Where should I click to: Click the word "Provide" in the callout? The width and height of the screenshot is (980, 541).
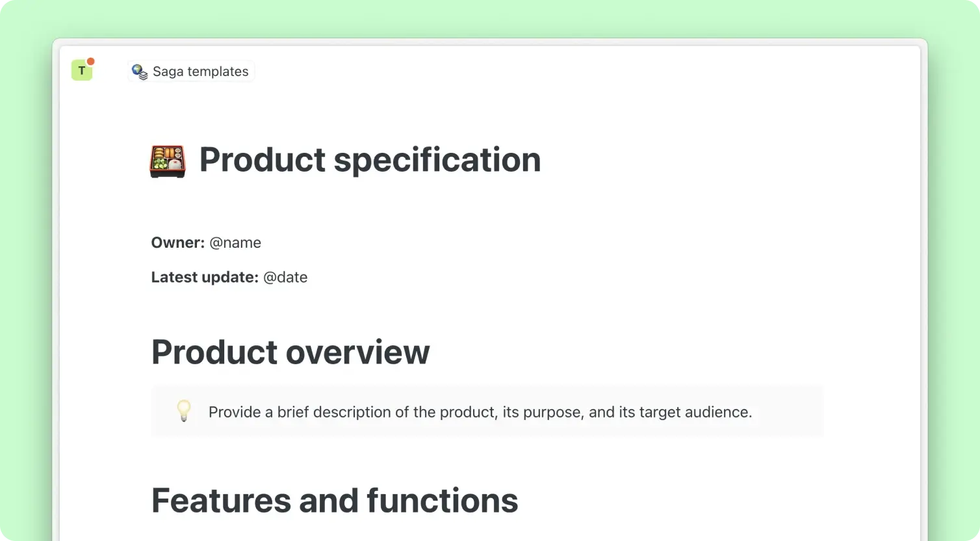pyautogui.click(x=234, y=412)
